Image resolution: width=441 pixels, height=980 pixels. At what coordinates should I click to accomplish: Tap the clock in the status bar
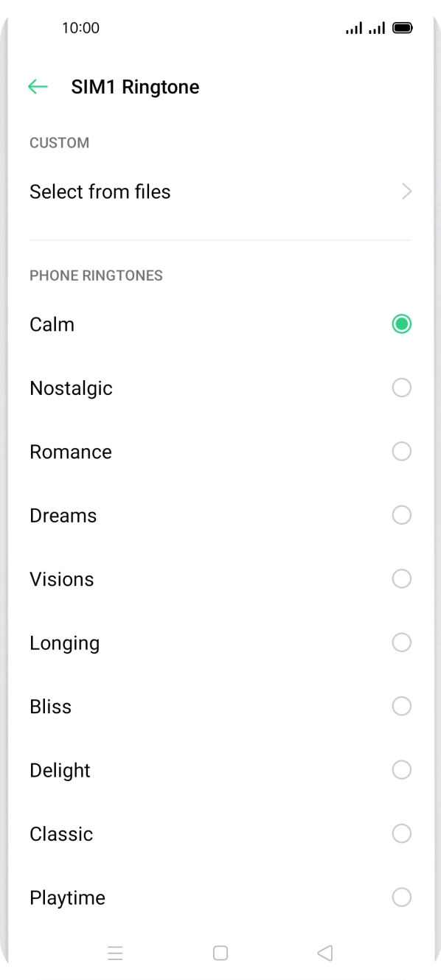(80, 28)
